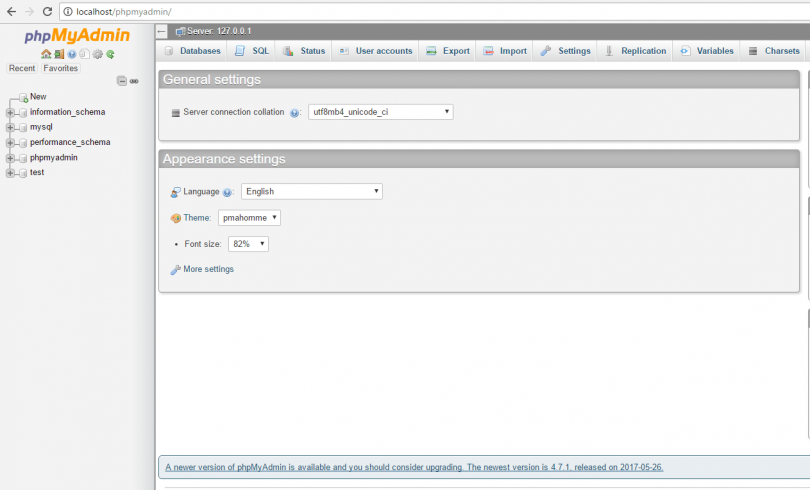Click the Recent tables button
This screenshot has height=490, width=810.
(x=22, y=68)
